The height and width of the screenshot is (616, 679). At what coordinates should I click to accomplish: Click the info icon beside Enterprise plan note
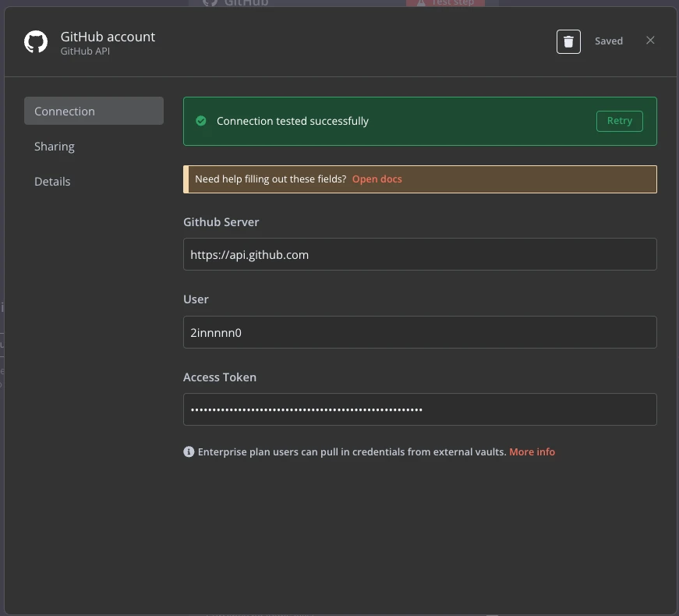(189, 451)
